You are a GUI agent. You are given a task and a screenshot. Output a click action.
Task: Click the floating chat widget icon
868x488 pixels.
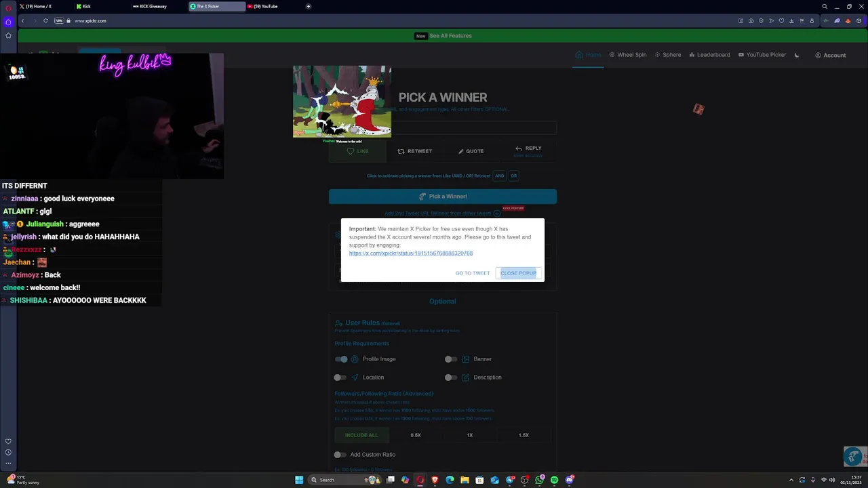(x=854, y=456)
